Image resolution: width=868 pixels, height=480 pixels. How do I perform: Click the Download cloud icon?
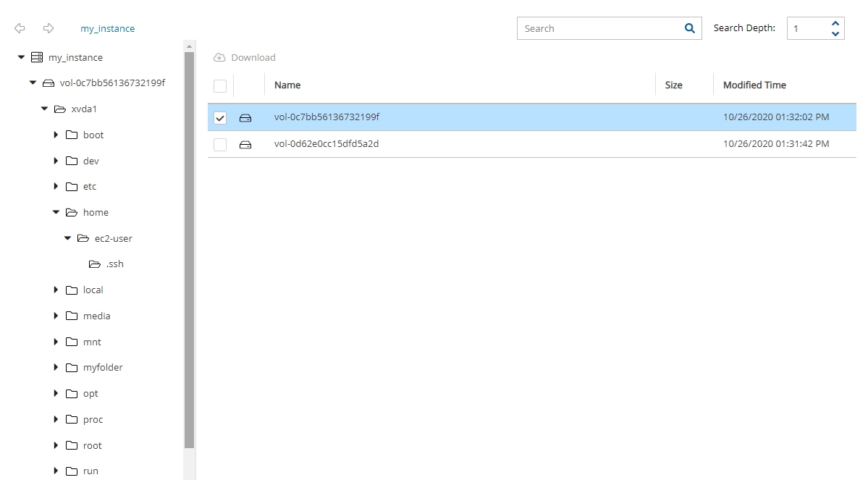pyautogui.click(x=219, y=58)
